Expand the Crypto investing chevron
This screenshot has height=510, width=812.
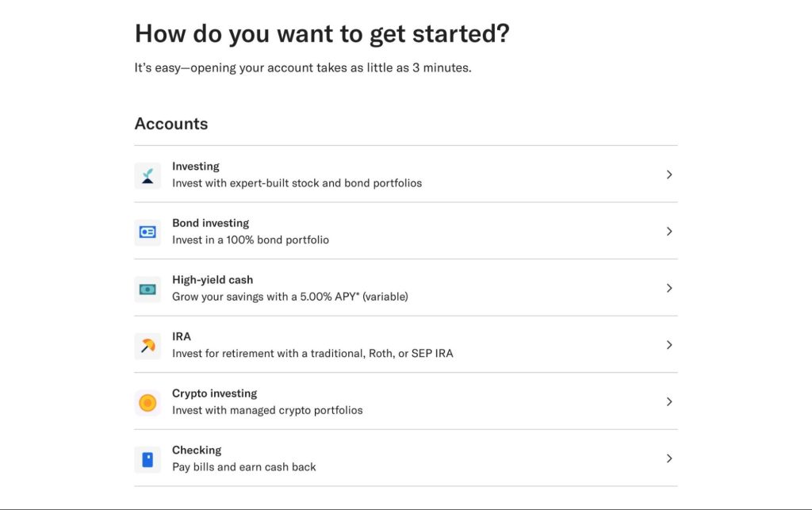pos(669,402)
